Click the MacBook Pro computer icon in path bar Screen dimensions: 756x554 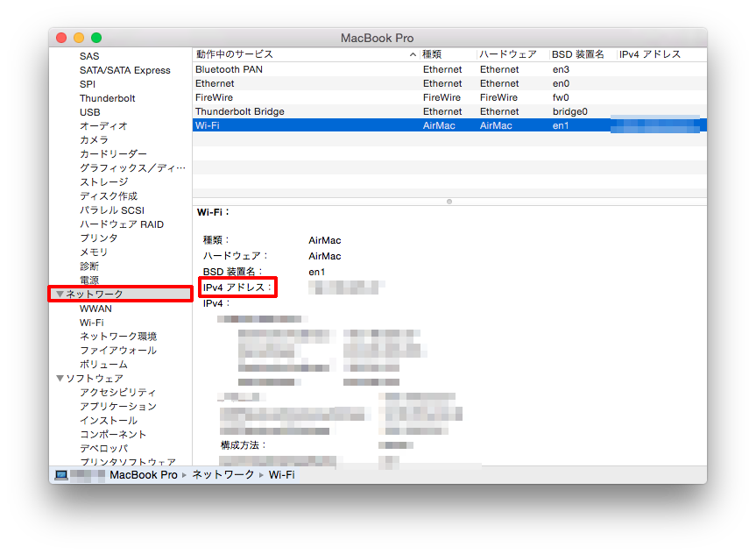60,475
